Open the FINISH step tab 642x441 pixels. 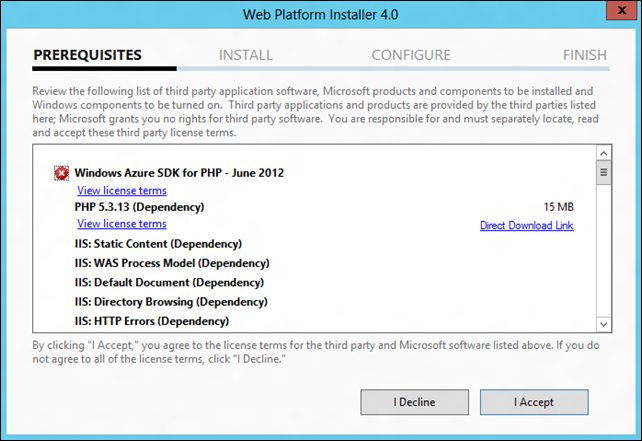(x=584, y=55)
